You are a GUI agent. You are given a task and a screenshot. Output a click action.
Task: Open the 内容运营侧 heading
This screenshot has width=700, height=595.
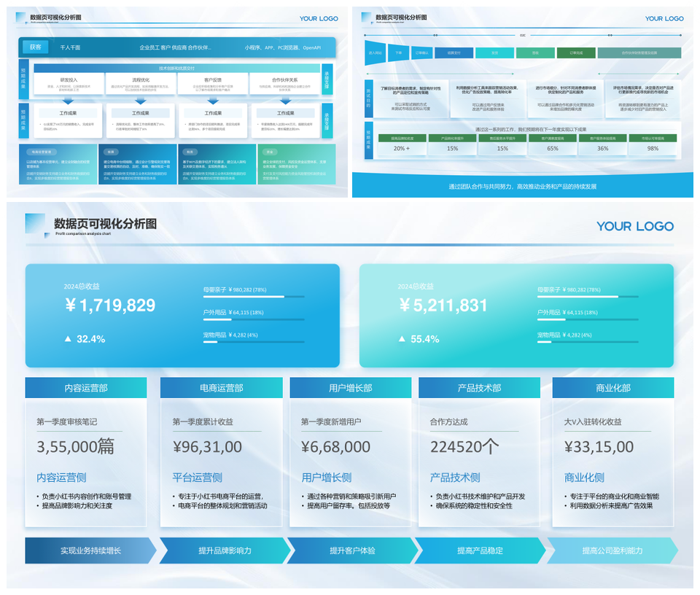[x=61, y=478]
